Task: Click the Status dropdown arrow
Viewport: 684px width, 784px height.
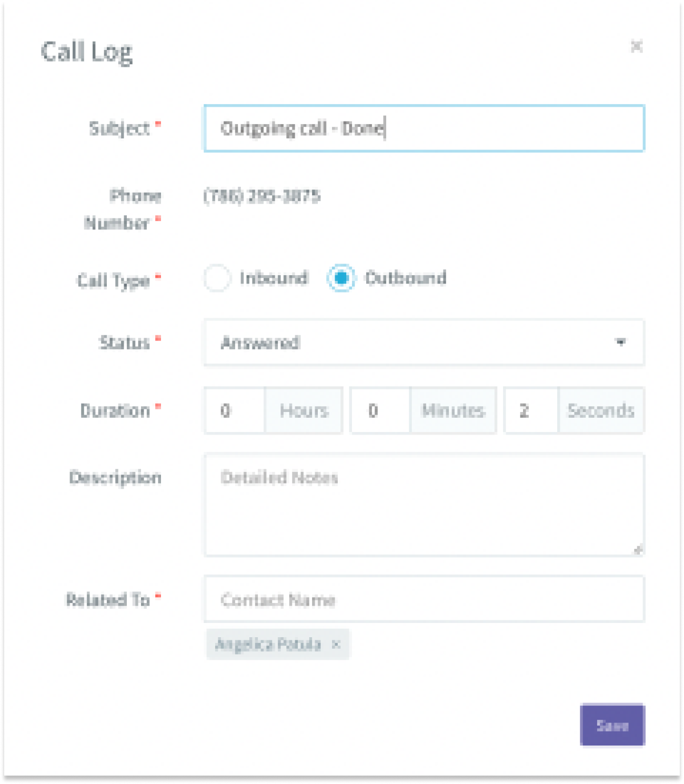Action: tap(621, 343)
